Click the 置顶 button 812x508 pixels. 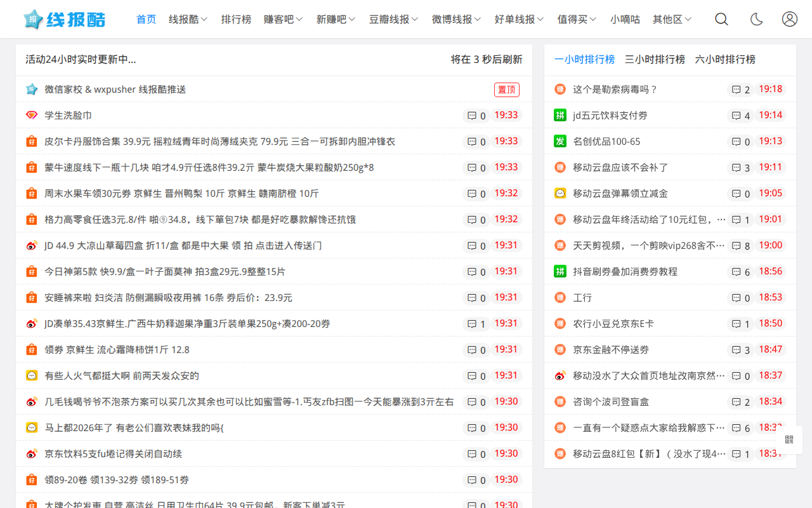point(506,90)
